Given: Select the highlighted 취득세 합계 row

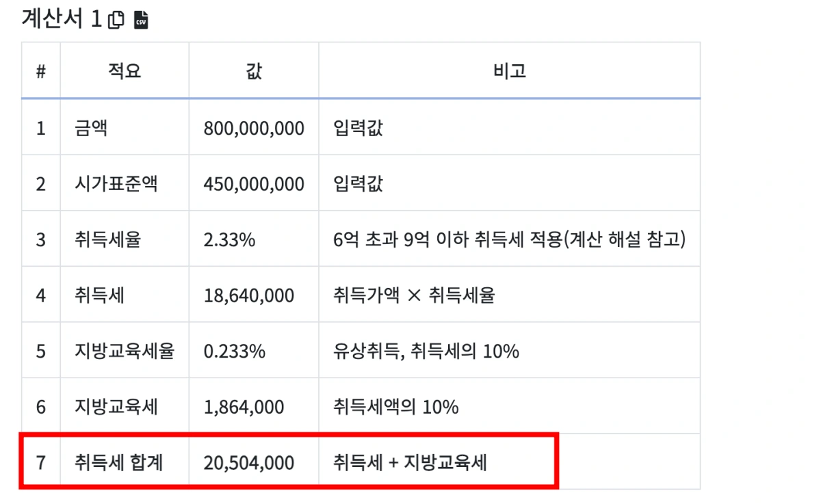Looking at the screenshot, I should point(287,462).
